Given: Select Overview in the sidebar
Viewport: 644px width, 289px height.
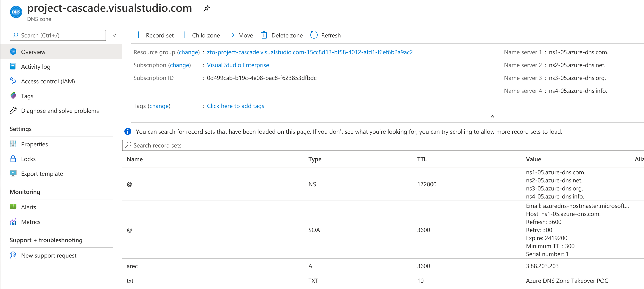Looking at the screenshot, I should tap(33, 52).
